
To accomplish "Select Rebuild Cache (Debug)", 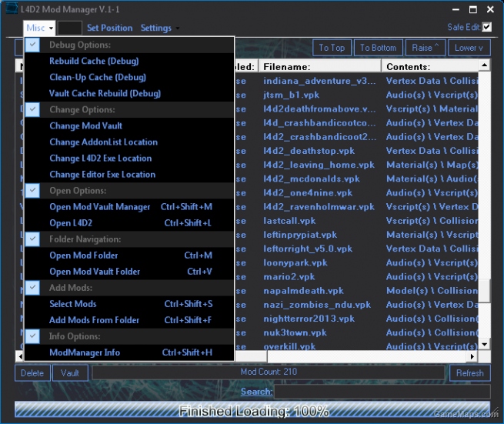I will pos(129,61).
